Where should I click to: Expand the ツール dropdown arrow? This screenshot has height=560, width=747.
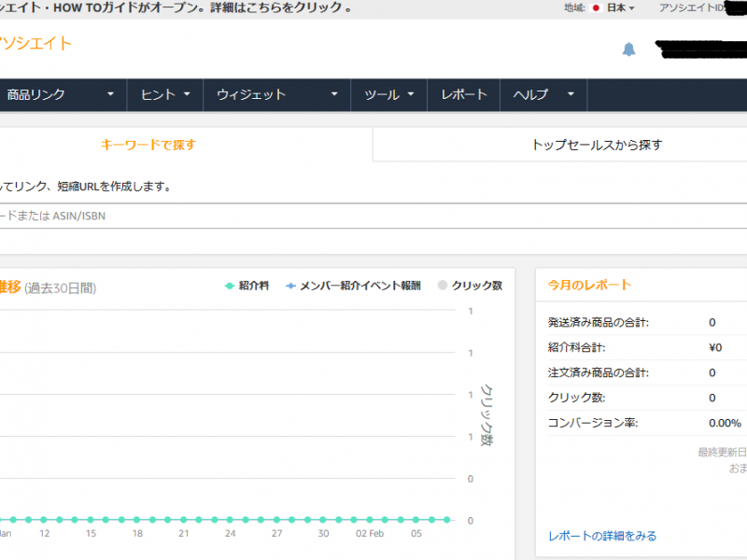(411, 94)
